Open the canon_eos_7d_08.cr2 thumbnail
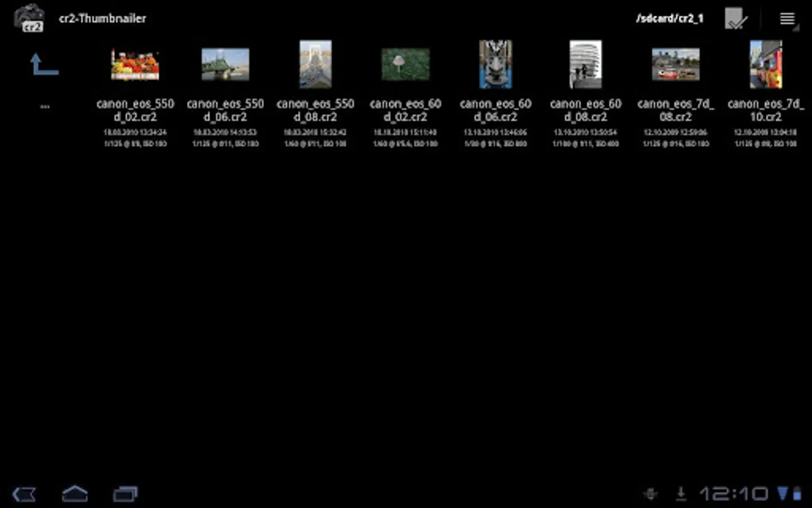Viewport: 812px width, 508px height. [676, 64]
